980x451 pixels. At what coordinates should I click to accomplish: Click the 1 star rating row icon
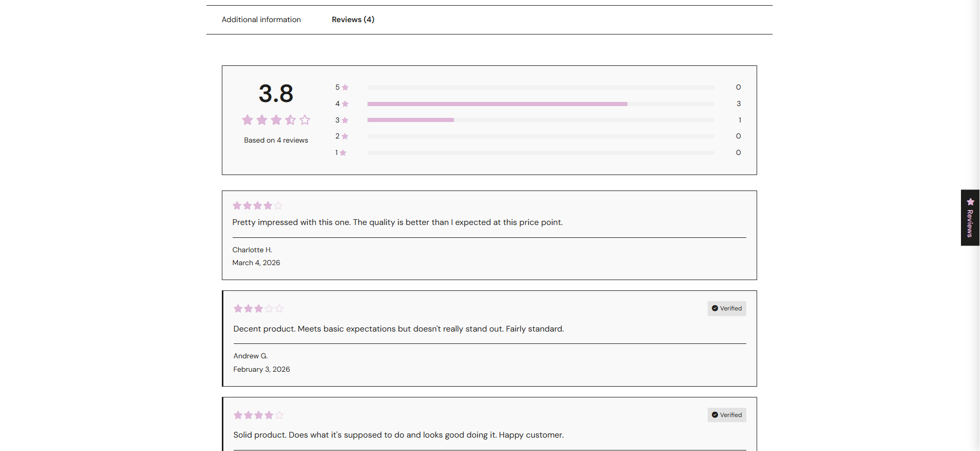[343, 153]
